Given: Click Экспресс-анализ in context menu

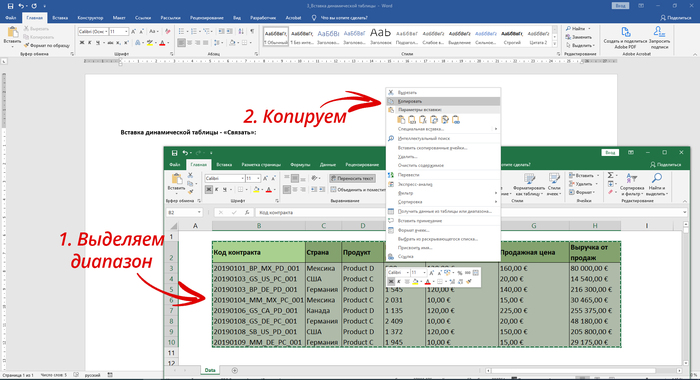Looking at the screenshot, I should [x=443, y=184].
